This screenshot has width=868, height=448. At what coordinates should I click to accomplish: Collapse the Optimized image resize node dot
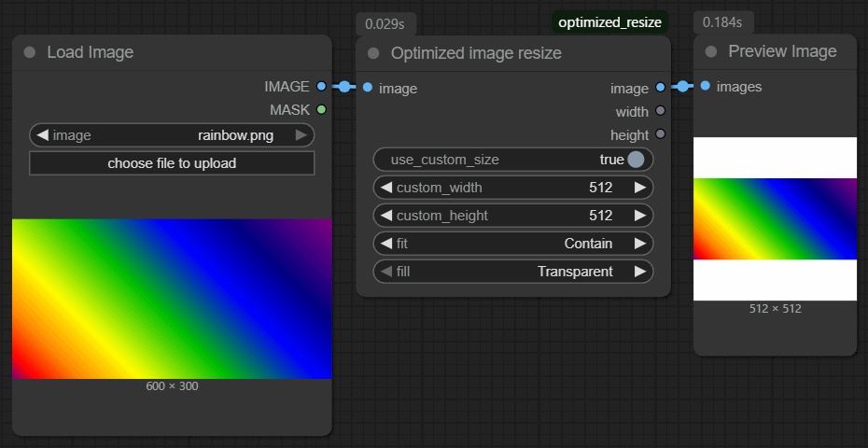(x=373, y=53)
